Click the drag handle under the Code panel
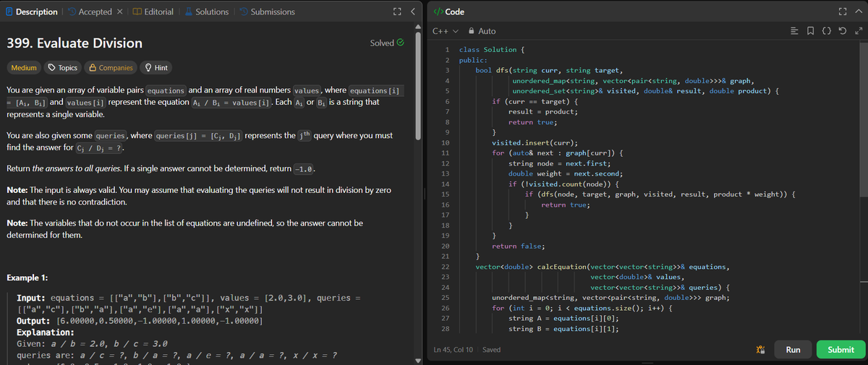This screenshot has width=868, height=365. point(648,363)
